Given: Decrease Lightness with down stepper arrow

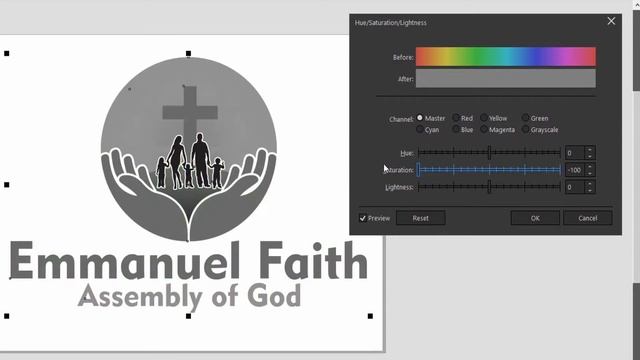Looking at the screenshot, I should point(590,191).
